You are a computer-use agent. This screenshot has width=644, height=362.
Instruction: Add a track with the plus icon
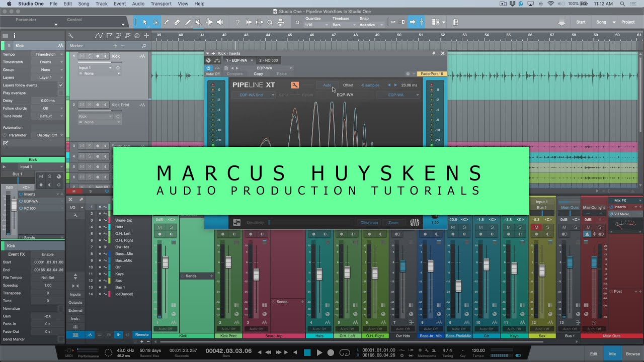point(146,36)
